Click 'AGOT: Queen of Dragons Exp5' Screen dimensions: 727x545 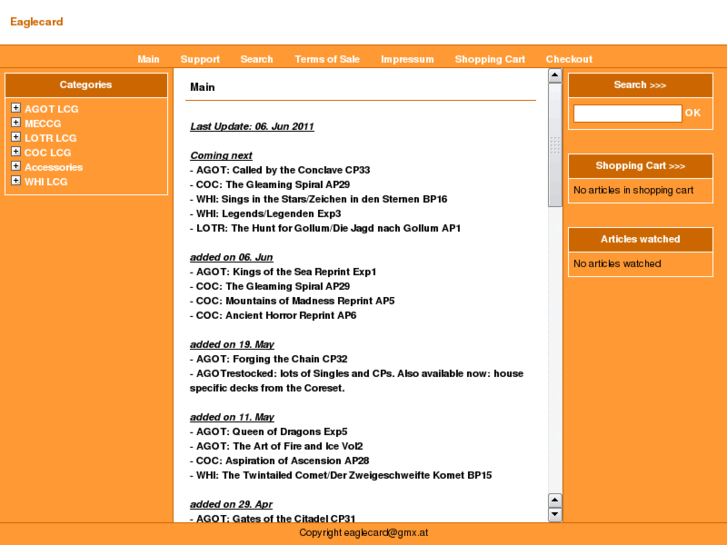[x=272, y=432]
